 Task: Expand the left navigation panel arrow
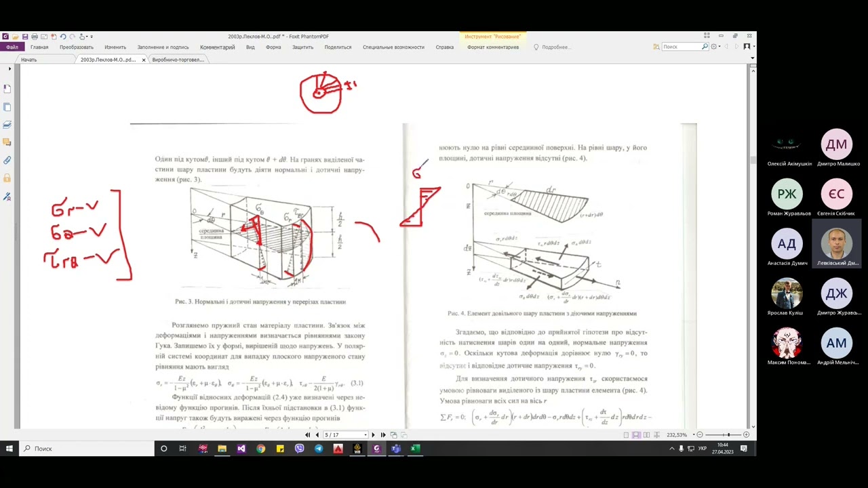[9, 68]
